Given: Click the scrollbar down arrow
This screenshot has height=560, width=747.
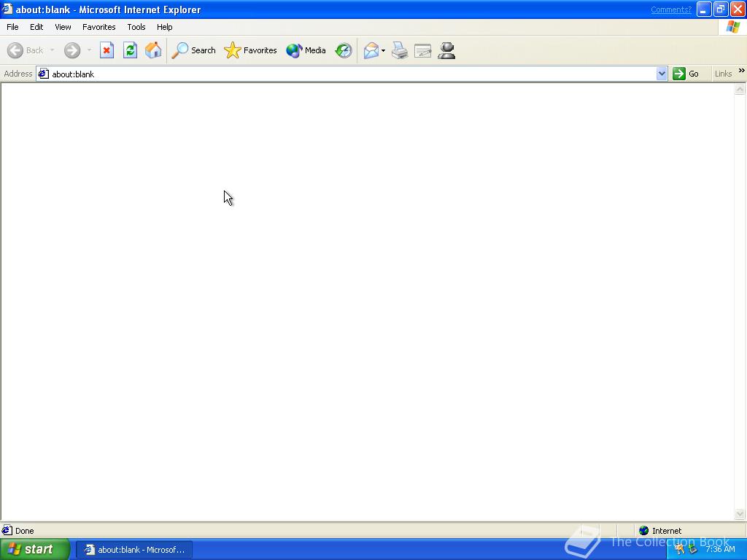Looking at the screenshot, I should tap(740, 514).
